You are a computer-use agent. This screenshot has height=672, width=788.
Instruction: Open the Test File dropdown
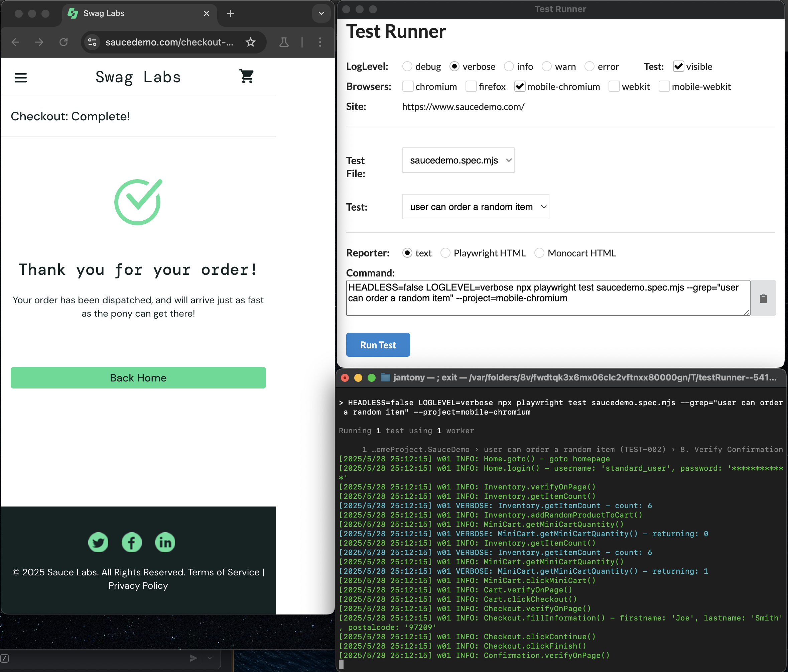[x=458, y=160]
